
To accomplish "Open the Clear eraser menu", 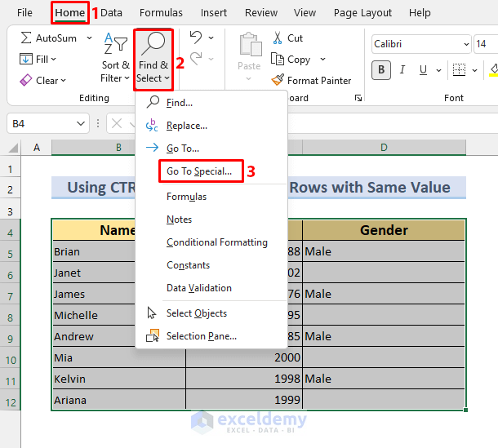I will click(43, 80).
